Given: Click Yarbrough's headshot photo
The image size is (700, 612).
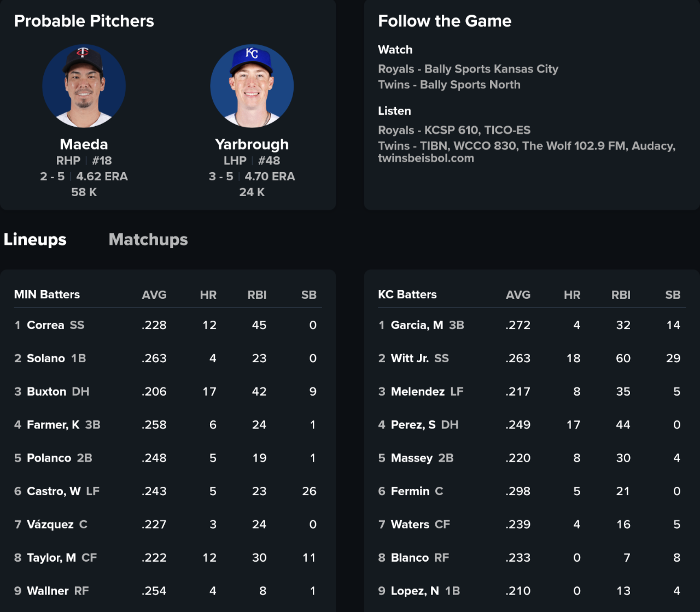Looking at the screenshot, I should click(252, 86).
